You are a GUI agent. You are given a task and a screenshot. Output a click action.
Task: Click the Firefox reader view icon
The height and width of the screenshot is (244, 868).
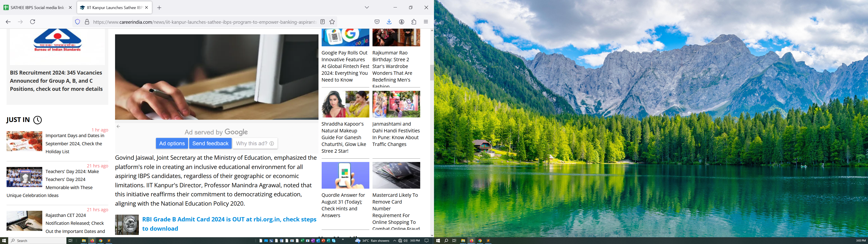323,22
